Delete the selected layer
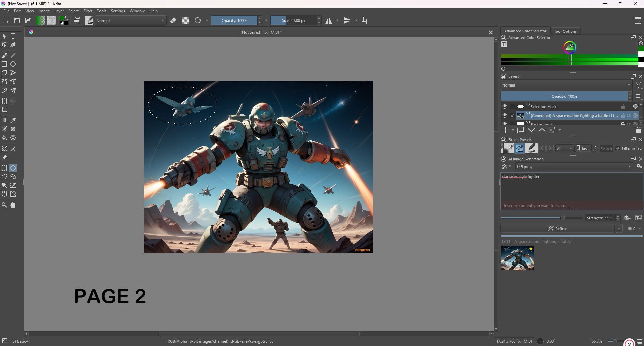Image resolution: width=644 pixels, height=346 pixels. pyautogui.click(x=638, y=130)
